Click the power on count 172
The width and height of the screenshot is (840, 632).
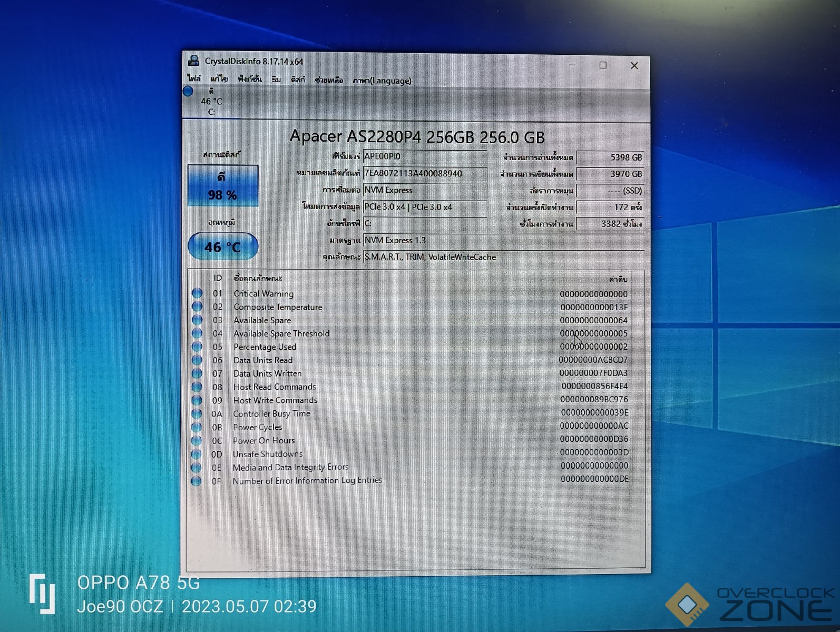point(610,207)
